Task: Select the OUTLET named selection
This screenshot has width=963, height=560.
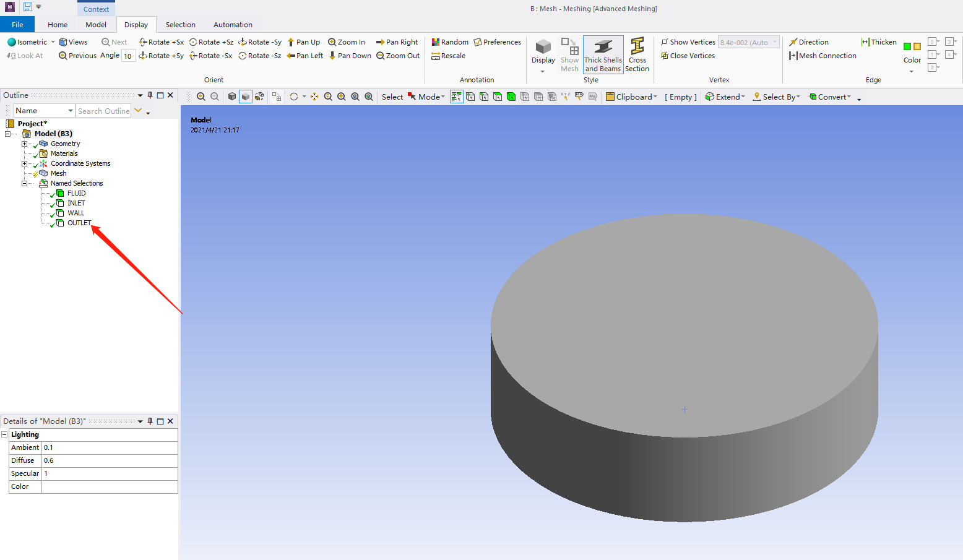Action: coord(79,223)
